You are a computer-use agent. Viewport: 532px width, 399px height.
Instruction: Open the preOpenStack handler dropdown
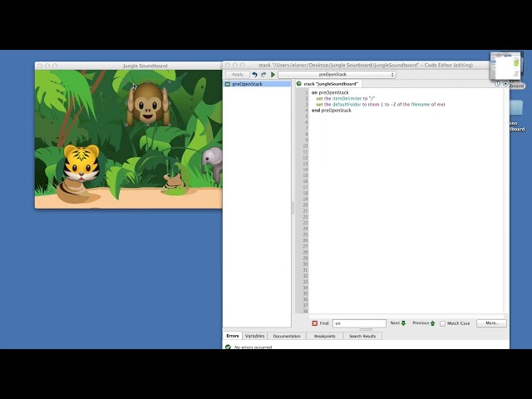click(337, 75)
